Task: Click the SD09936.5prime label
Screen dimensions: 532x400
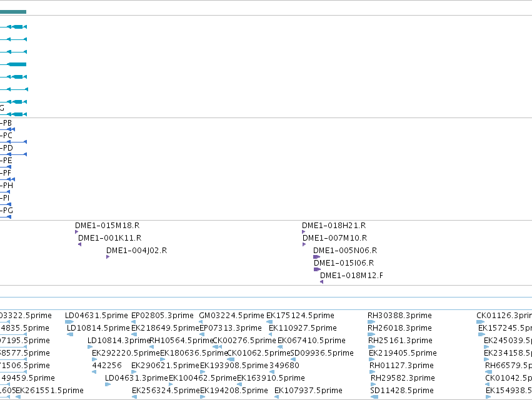Action: 322,353
